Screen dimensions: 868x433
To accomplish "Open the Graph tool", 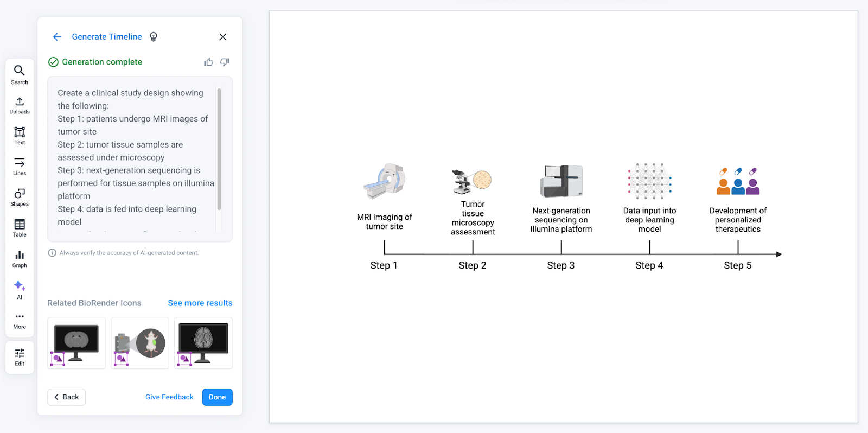I will [x=19, y=258].
